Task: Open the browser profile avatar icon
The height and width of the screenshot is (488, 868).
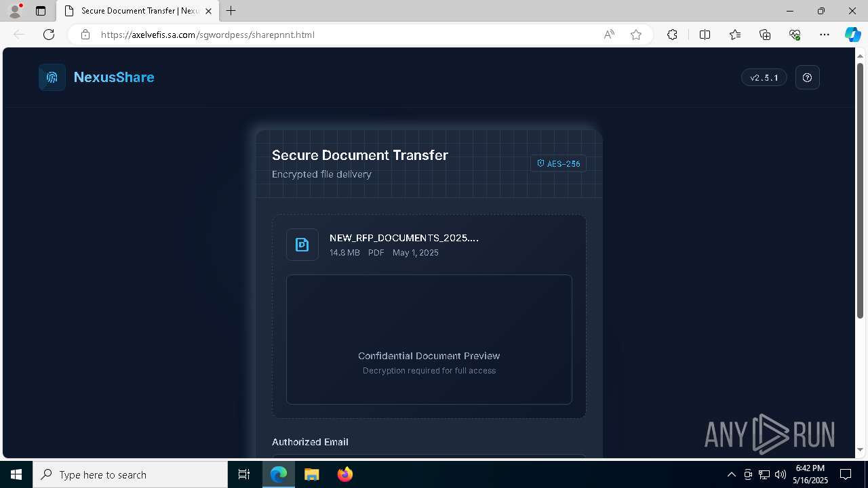Action: point(14,11)
